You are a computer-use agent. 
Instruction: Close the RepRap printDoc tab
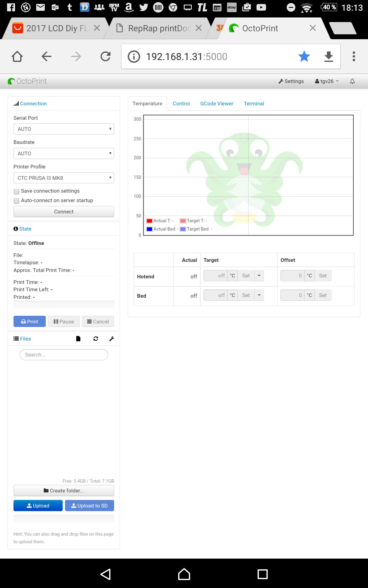click(x=199, y=28)
